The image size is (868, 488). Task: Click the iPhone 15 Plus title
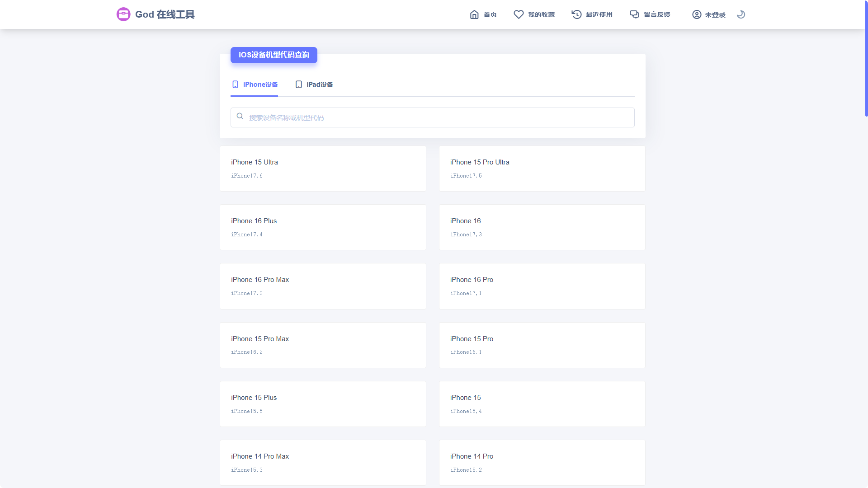click(254, 398)
